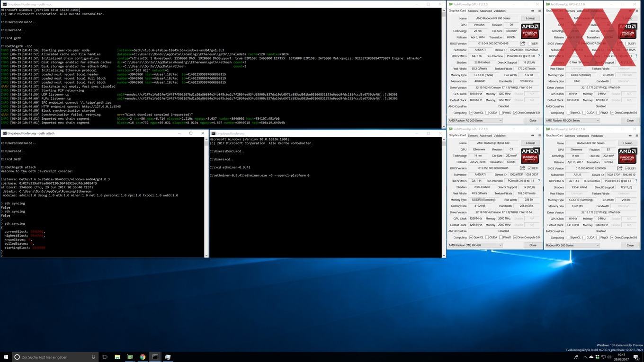Click Close button in R9 200 Micron window
The height and width of the screenshot is (362, 644).
click(x=630, y=120)
